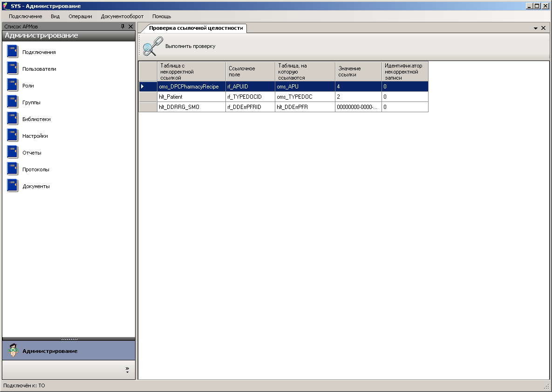Click the oms_TYPEDOC cell
The image size is (552, 392).
[305, 97]
